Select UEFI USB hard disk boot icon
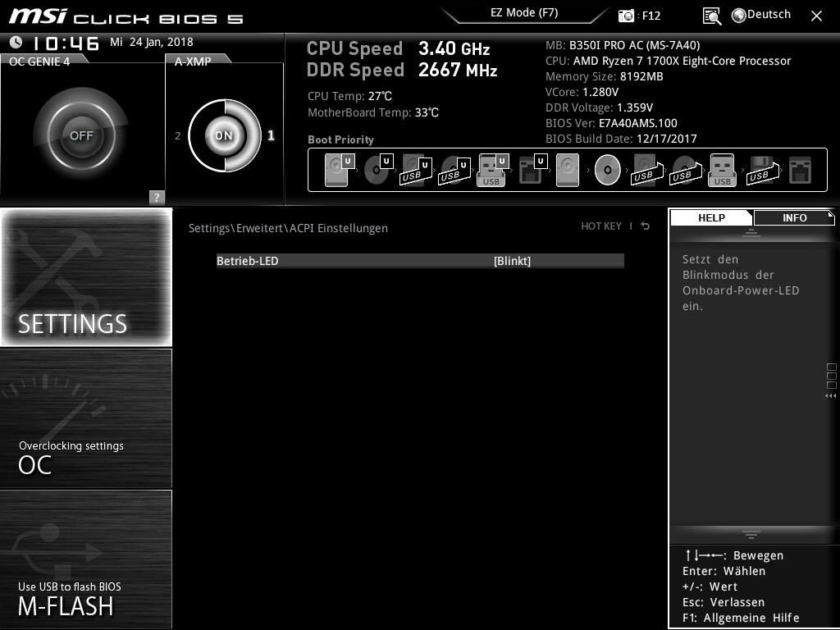 (x=416, y=170)
